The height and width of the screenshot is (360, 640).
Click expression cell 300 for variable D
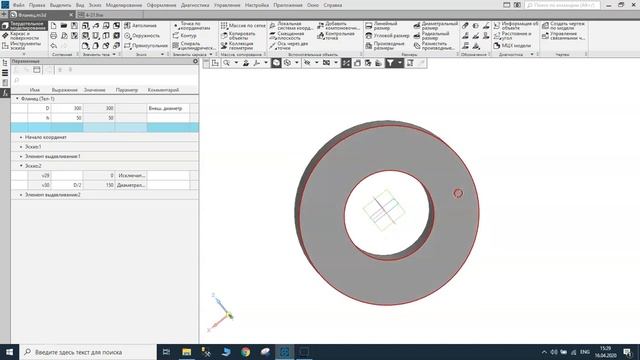click(x=67, y=108)
